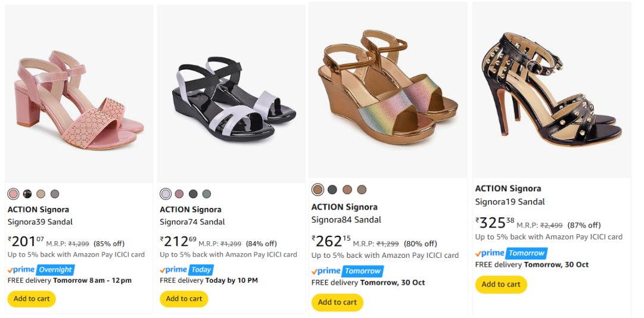This screenshot has height=318, width=644.
Task: View the black studded stiletto photo
Action: point(551,89)
